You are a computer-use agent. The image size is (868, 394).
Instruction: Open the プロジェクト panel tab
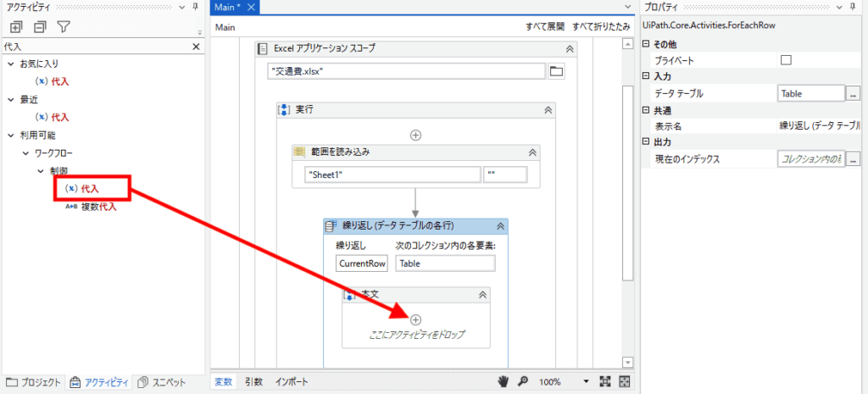(33, 382)
